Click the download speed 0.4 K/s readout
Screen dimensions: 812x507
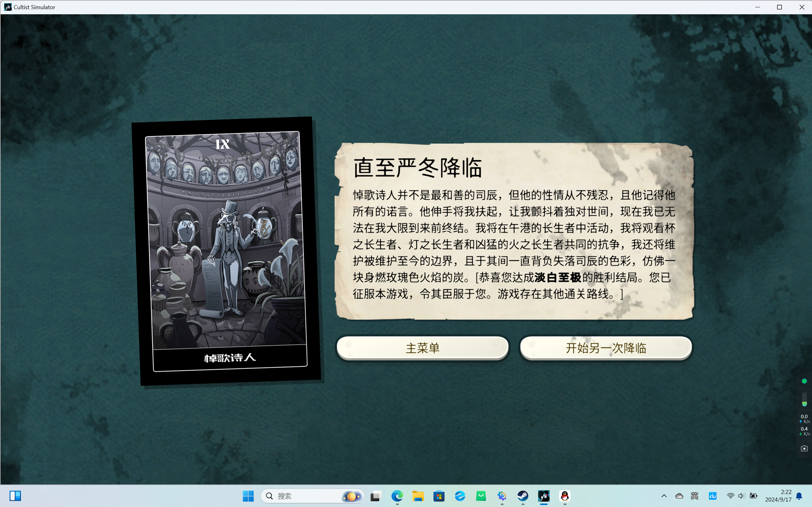804,431
